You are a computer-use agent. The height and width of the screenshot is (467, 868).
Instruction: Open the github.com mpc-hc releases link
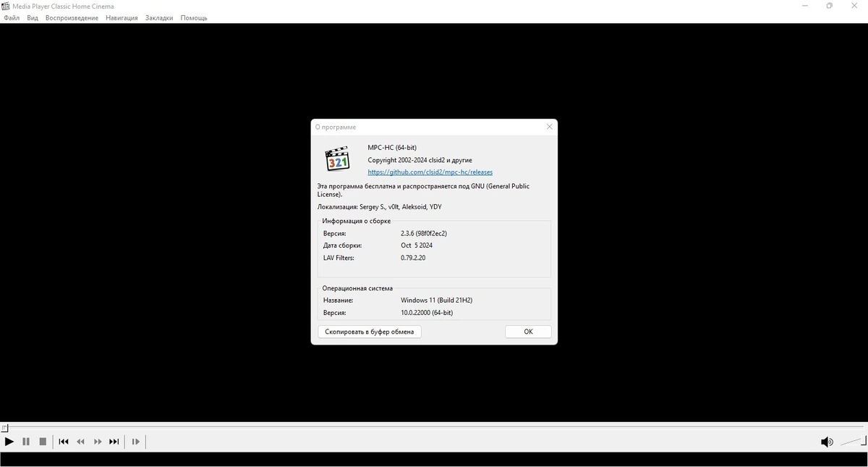[430, 172]
